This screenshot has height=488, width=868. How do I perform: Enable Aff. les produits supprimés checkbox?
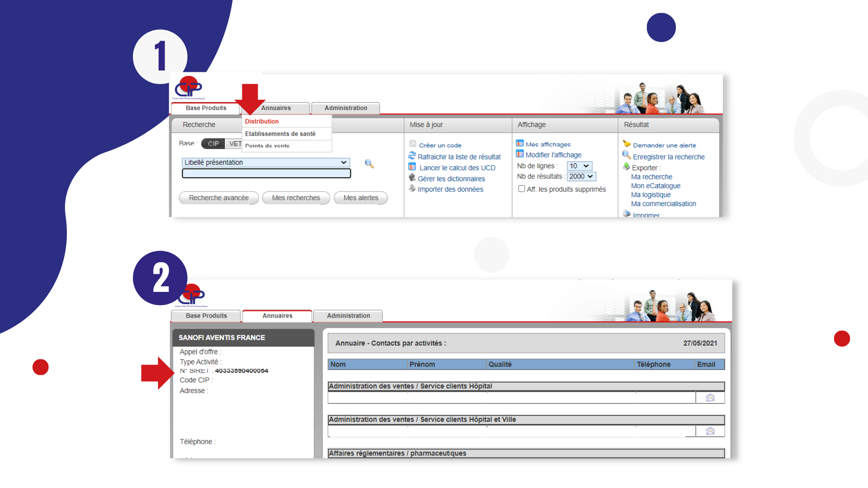pos(522,189)
